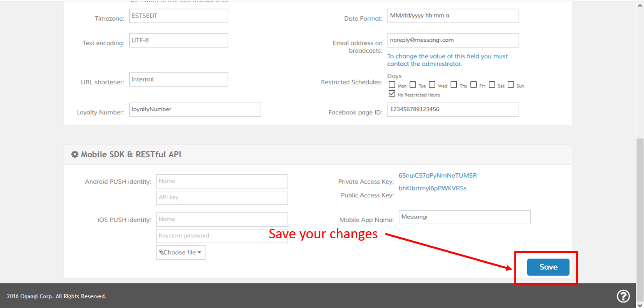Expand the URL shortener Internal selector
The width and height of the screenshot is (644, 308).
(178, 79)
